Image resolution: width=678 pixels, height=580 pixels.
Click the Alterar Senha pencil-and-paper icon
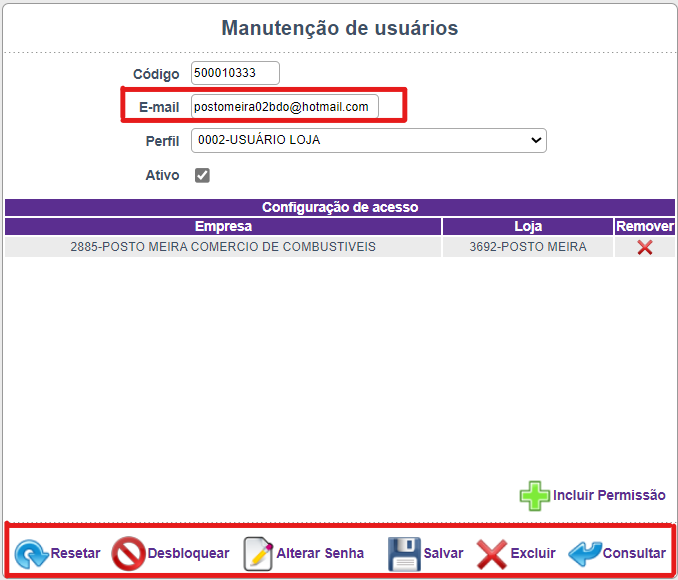coord(258,554)
